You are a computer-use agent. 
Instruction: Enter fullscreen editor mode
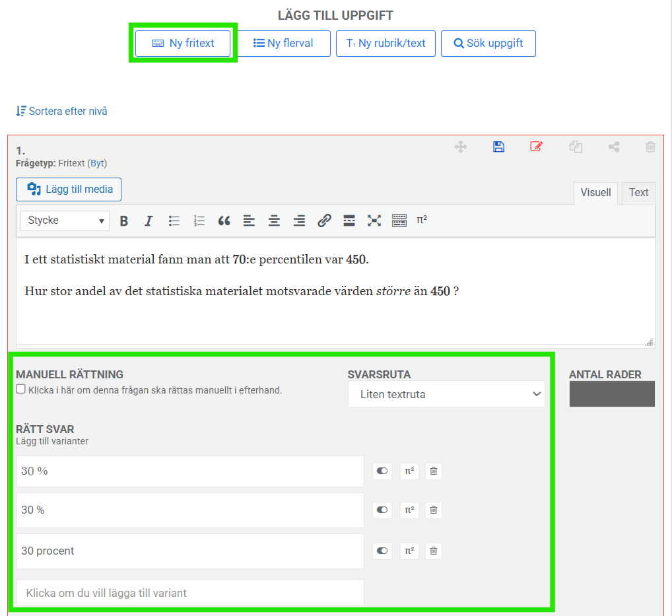374,221
